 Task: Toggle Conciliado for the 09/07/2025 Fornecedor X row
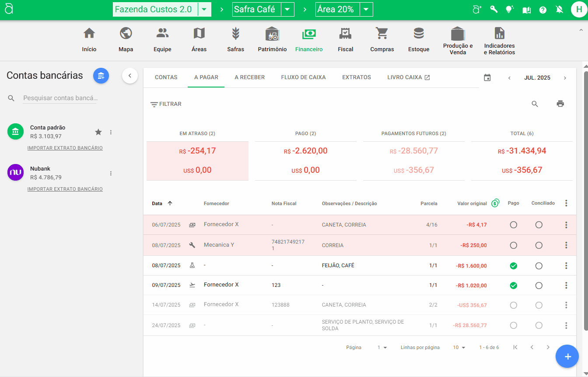tap(539, 286)
